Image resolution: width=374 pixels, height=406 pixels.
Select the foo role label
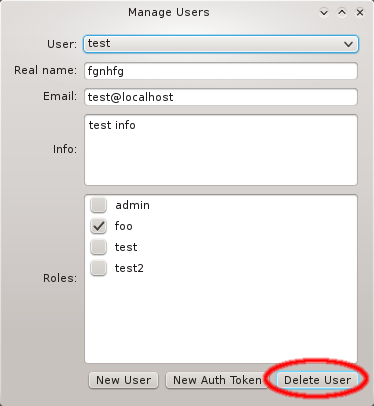pos(124,226)
